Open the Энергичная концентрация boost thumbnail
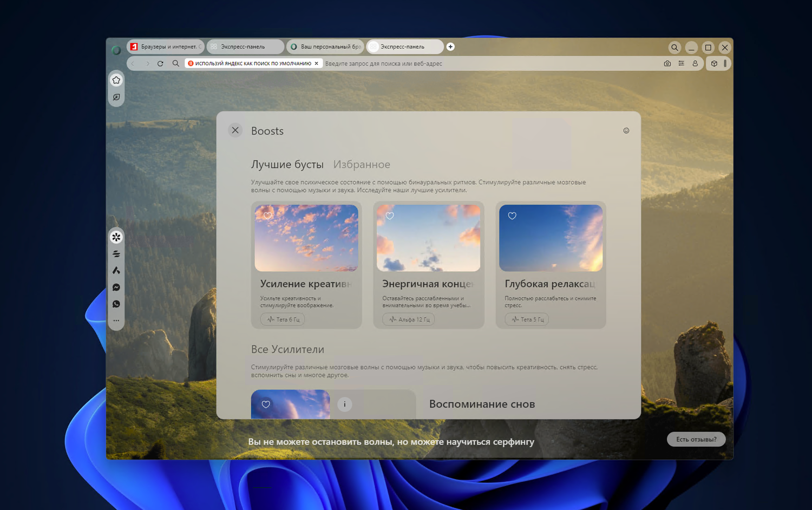Image resolution: width=812 pixels, height=510 pixels. pos(429,238)
